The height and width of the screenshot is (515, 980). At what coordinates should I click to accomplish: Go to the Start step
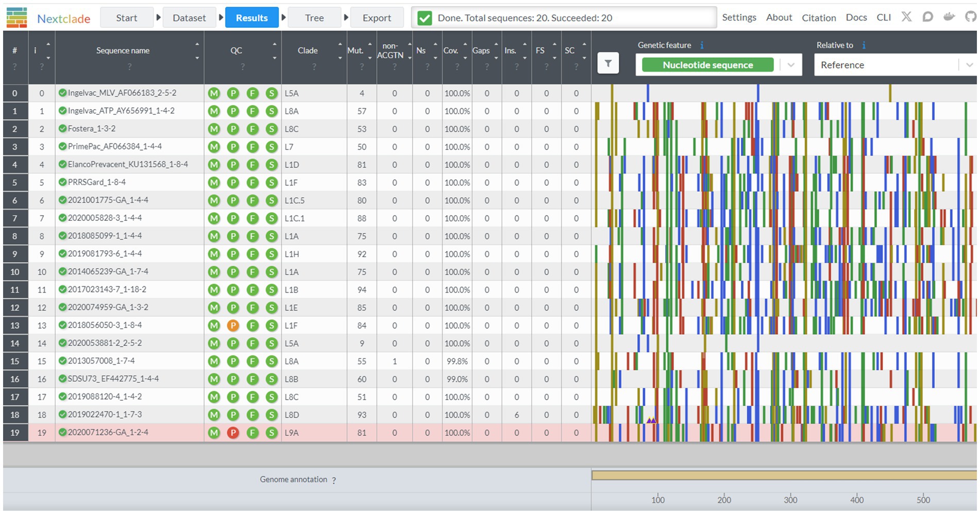point(127,18)
